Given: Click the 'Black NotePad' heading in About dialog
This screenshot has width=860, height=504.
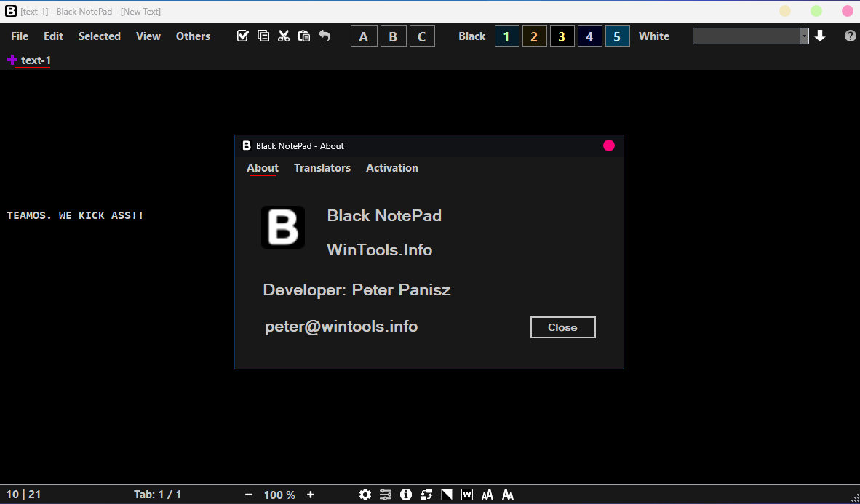Looking at the screenshot, I should (x=384, y=215).
